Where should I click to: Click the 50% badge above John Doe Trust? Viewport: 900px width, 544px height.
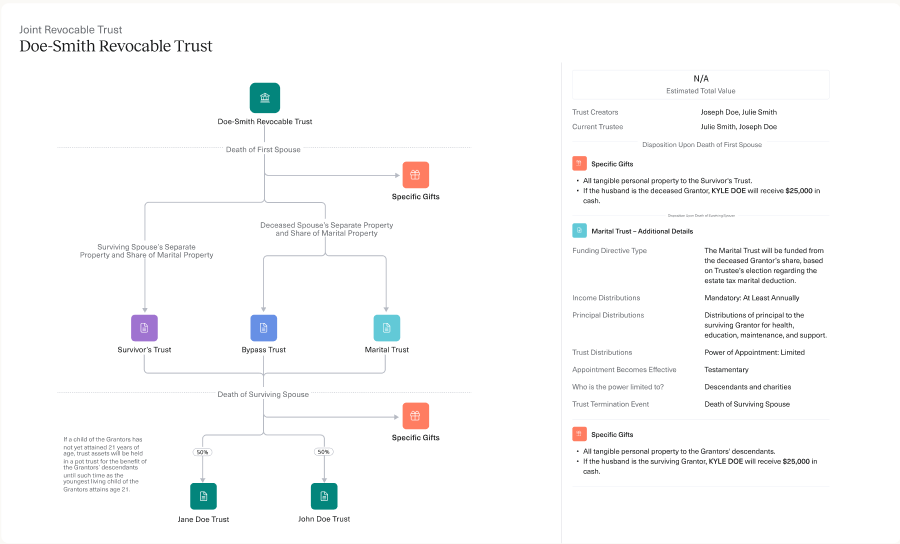(324, 452)
